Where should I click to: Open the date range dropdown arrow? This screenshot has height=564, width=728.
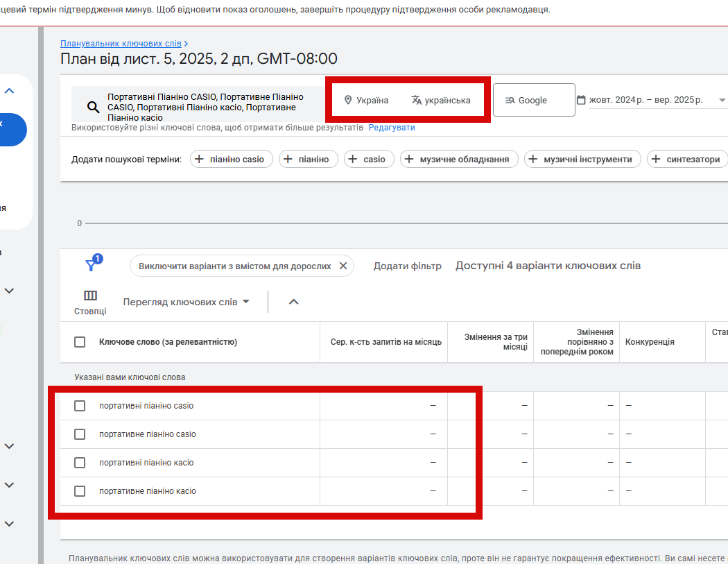point(722,100)
